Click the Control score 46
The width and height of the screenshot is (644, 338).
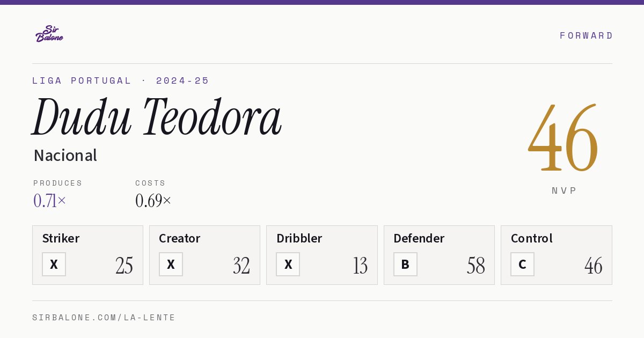tap(594, 266)
